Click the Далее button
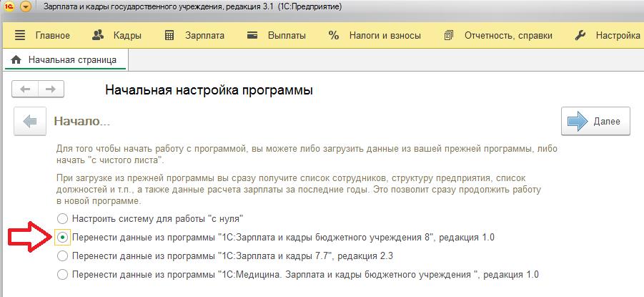This screenshot has width=644, height=297. click(x=595, y=122)
